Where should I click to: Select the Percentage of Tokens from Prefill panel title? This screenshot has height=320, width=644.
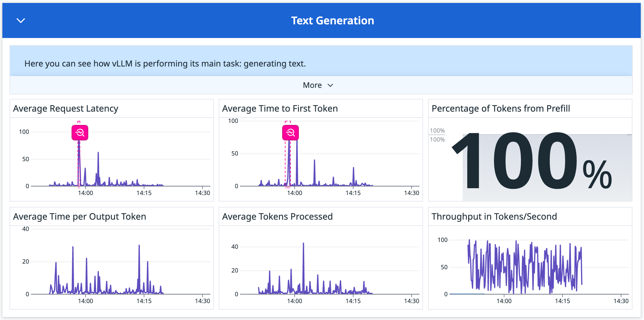(501, 109)
